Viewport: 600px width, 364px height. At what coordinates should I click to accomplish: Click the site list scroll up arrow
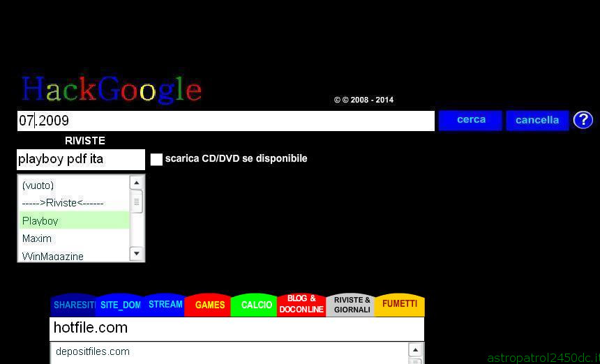416,350
